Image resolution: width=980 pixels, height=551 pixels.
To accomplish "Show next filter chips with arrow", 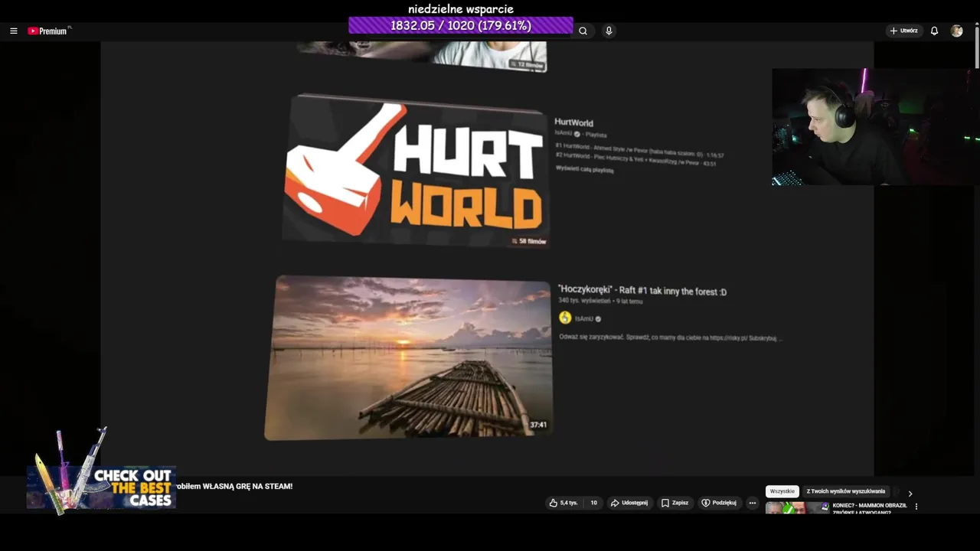I will point(910,494).
